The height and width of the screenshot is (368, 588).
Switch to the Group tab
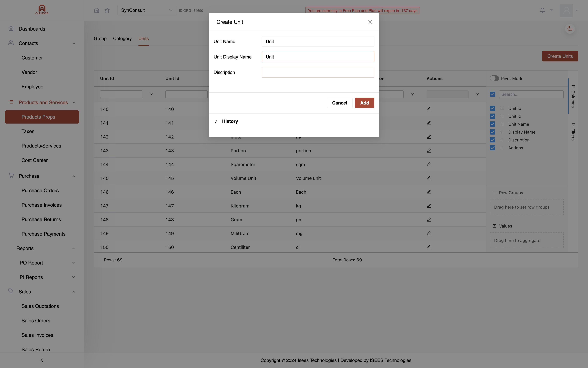pos(100,38)
